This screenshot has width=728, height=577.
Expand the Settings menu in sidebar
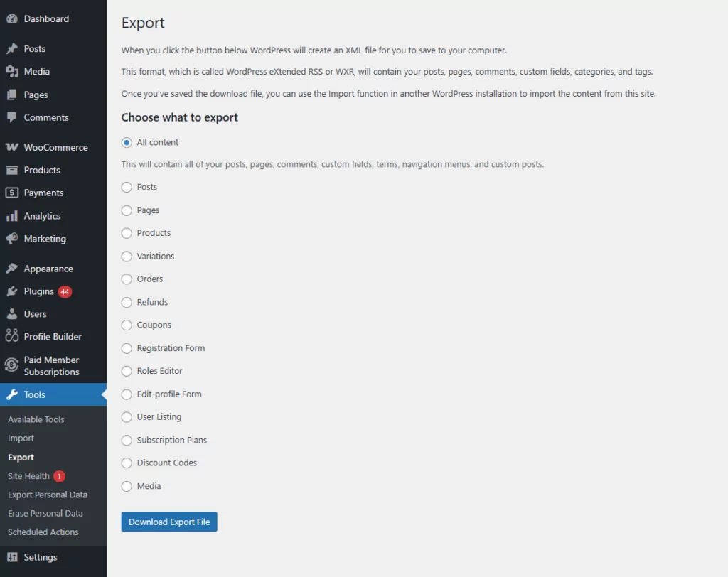(x=41, y=557)
